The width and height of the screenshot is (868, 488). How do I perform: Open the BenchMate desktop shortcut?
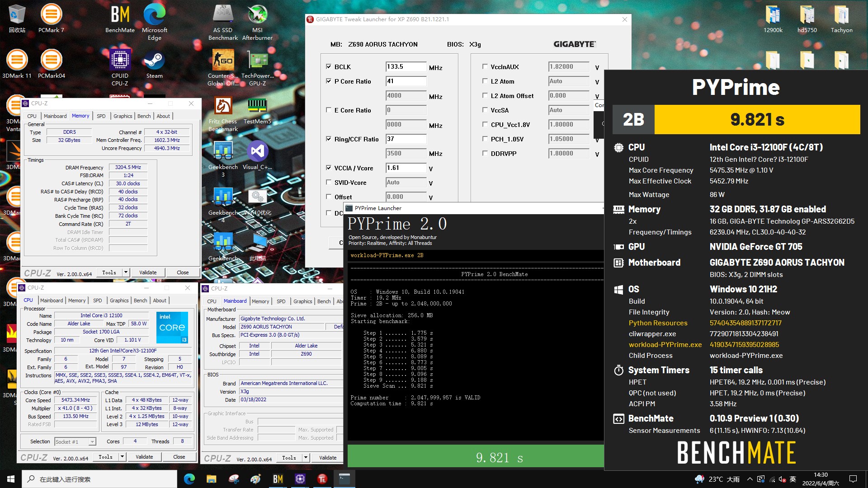pos(120,19)
